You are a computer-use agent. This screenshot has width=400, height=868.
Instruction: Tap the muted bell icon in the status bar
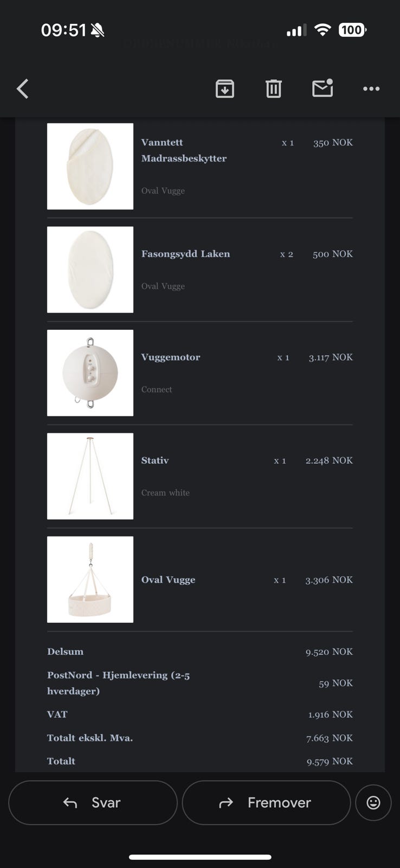[x=98, y=30]
